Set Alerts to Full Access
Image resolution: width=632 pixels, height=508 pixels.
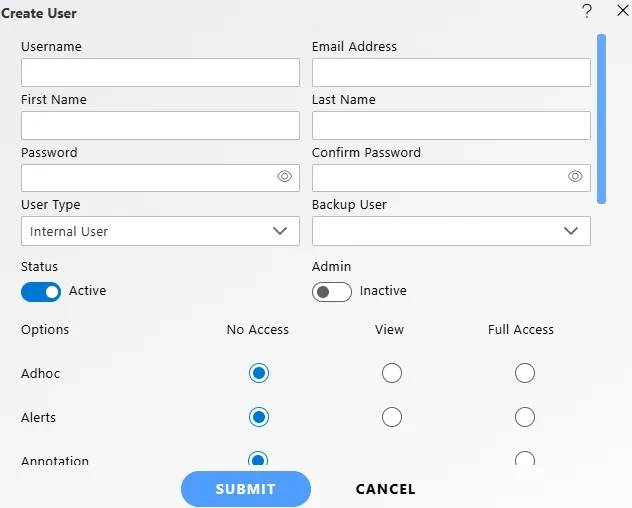click(525, 417)
